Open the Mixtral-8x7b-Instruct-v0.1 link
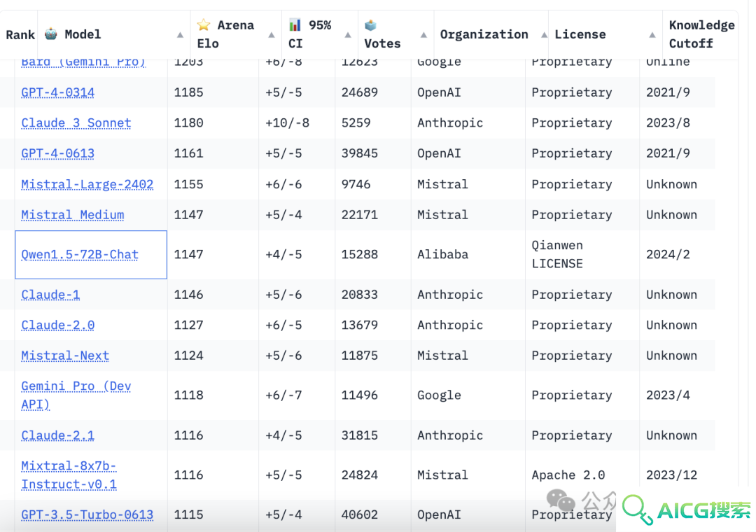Viewport: 756px width, 532px height. coord(69,475)
